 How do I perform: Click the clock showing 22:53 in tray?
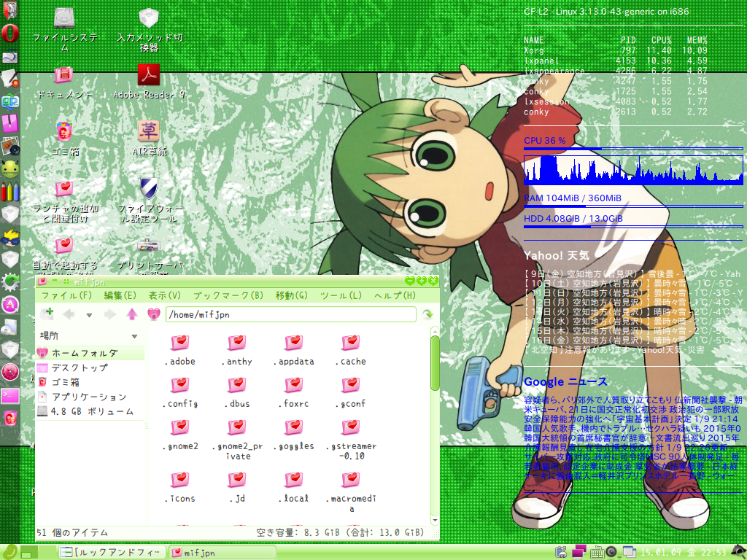click(x=683, y=553)
